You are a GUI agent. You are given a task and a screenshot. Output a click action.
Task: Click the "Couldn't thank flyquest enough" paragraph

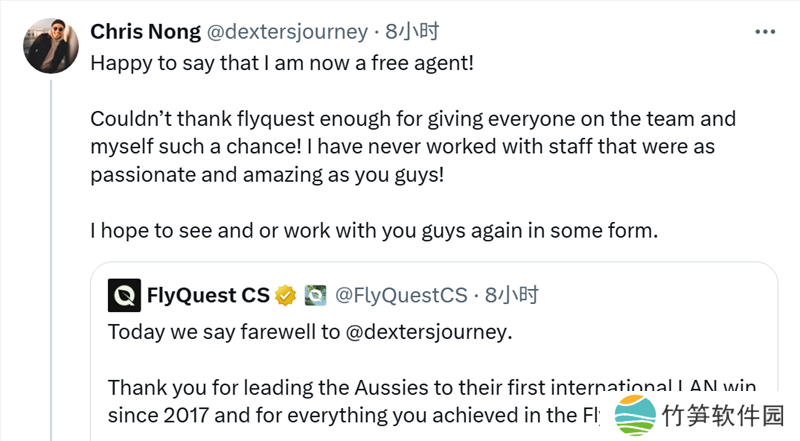412,147
